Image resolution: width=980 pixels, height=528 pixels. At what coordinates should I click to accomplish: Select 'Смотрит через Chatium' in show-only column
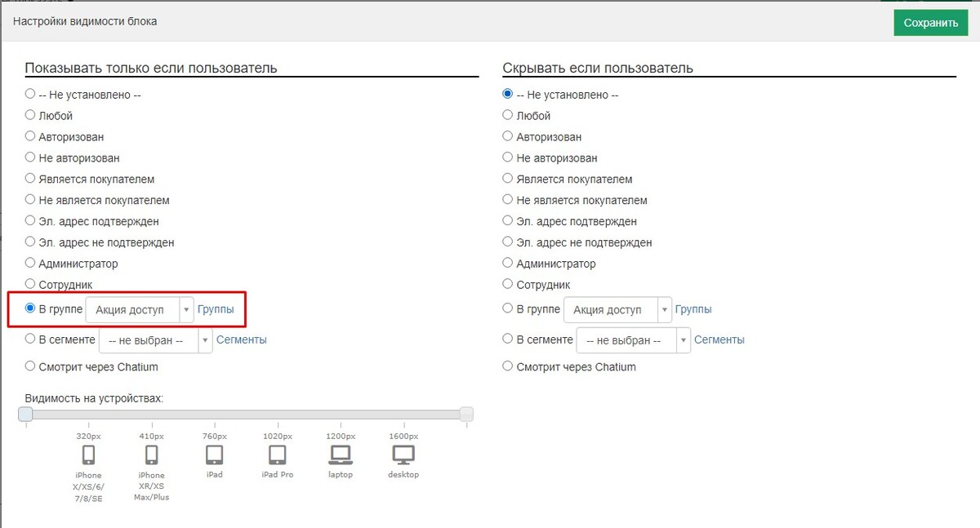coord(30,366)
